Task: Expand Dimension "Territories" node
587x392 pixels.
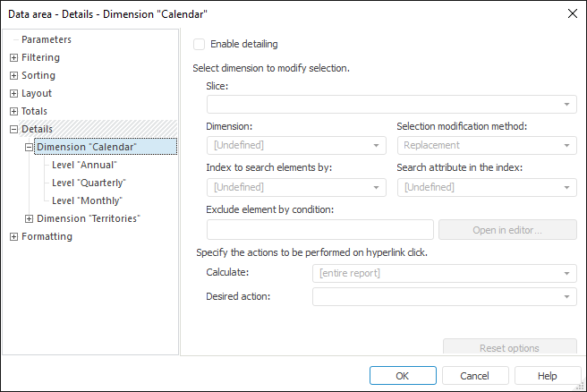Action: click(30, 219)
